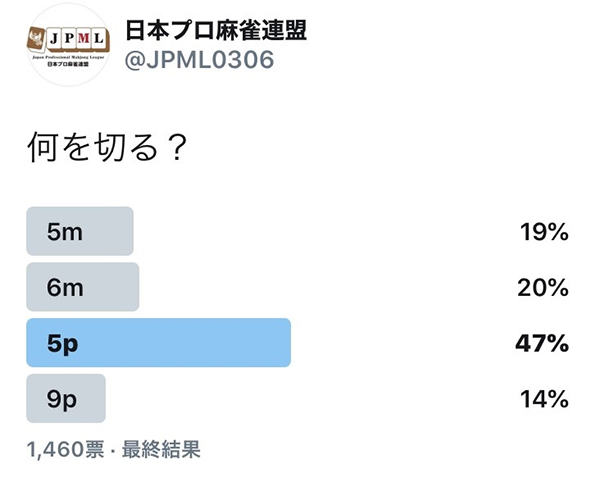
Task: Click the 最終結果 final results label
Action: pos(161,449)
